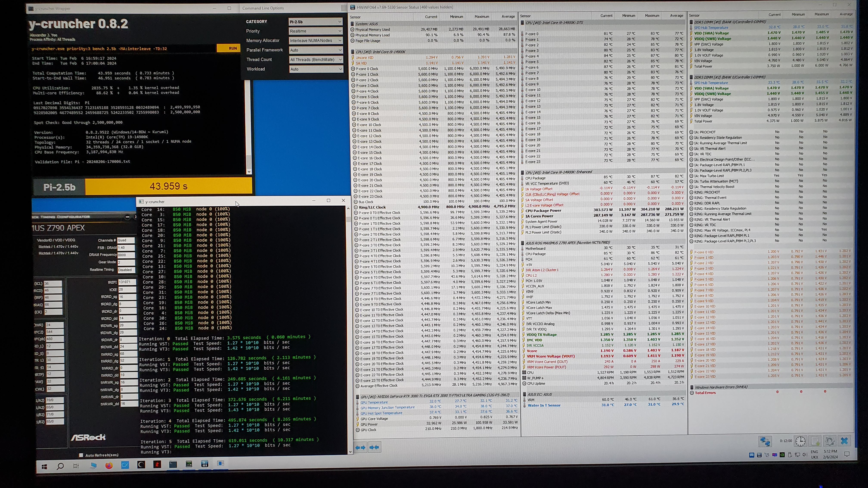Open the Windows notification center

pyautogui.click(x=847, y=454)
